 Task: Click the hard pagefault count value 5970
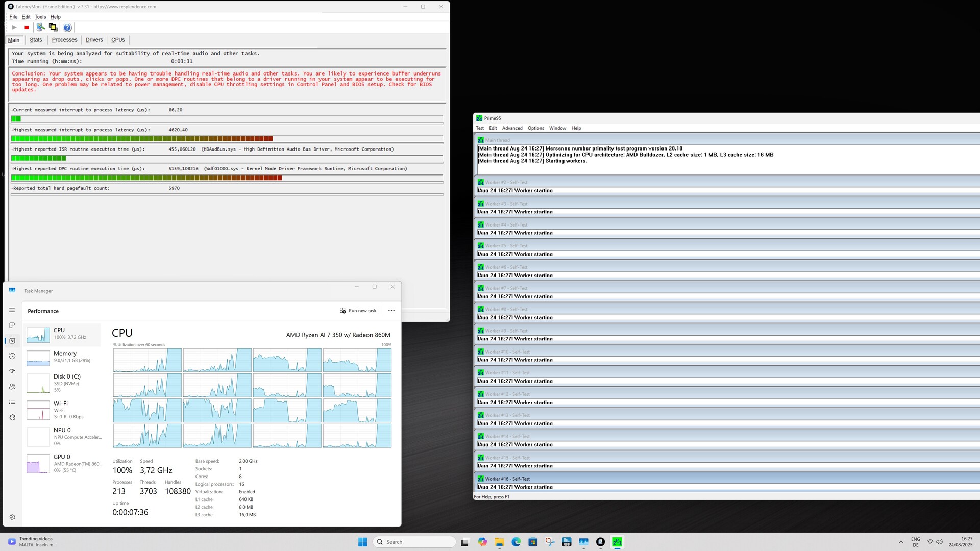[174, 188]
